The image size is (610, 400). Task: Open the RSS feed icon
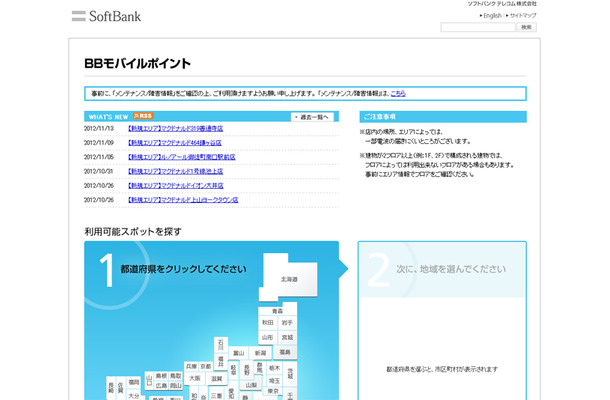143,116
